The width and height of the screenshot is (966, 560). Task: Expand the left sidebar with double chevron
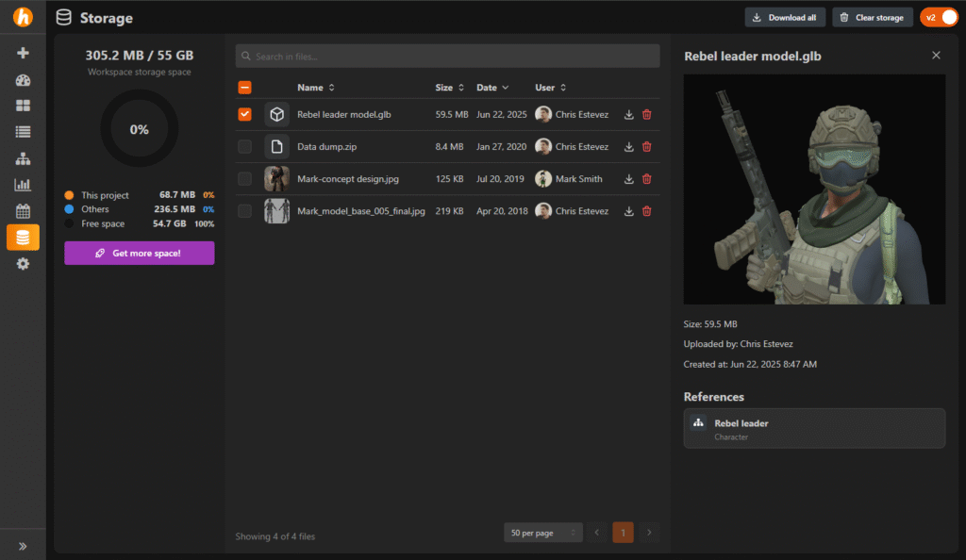click(x=23, y=545)
